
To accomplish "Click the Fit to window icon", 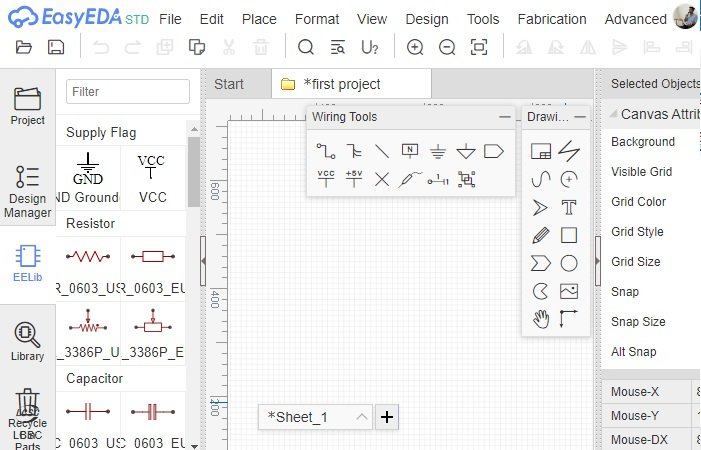I will 479,47.
